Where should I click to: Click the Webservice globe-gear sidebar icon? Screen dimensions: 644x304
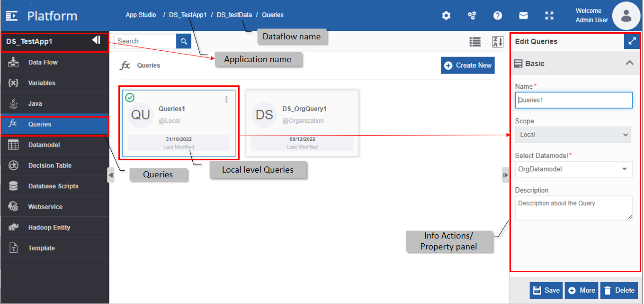point(13,207)
